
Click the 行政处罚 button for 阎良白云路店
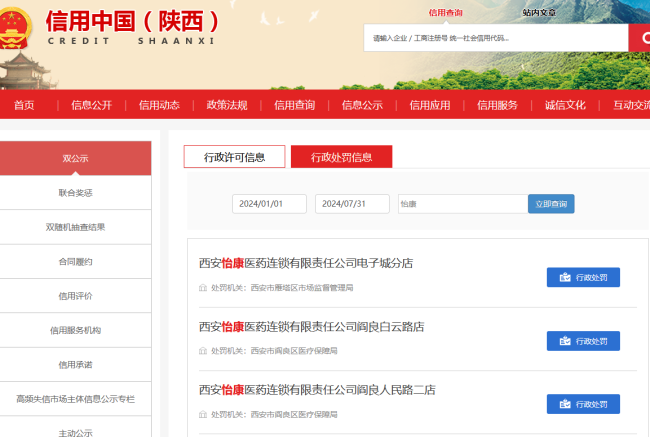pyautogui.click(x=583, y=341)
